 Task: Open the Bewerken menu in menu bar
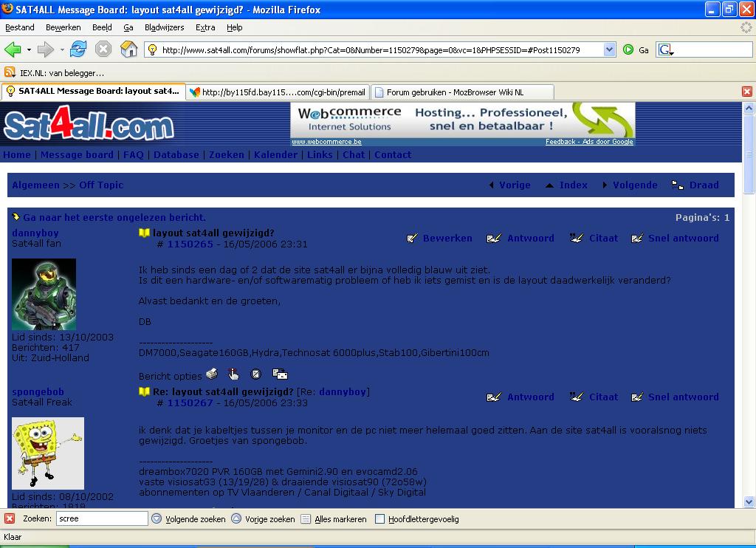pyautogui.click(x=63, y=27)
